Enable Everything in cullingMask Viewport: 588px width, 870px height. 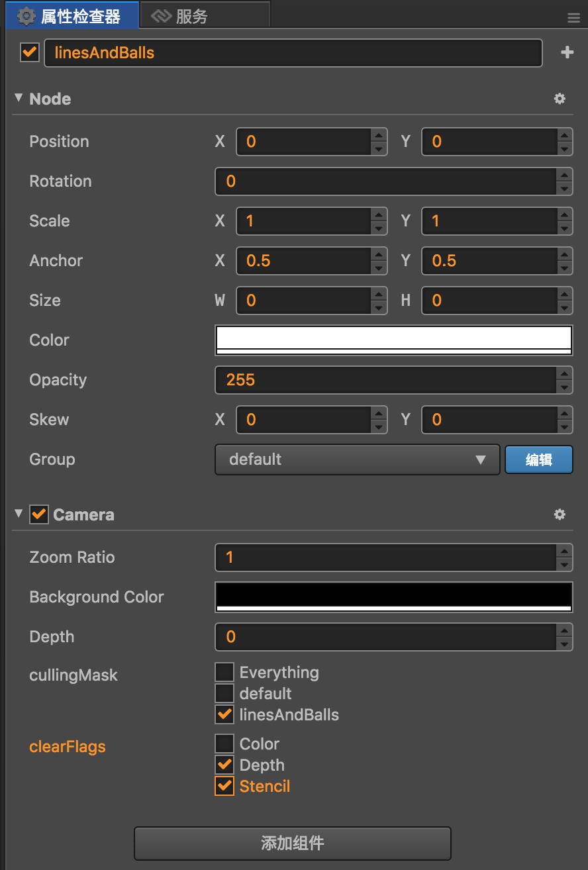[224, 673]
